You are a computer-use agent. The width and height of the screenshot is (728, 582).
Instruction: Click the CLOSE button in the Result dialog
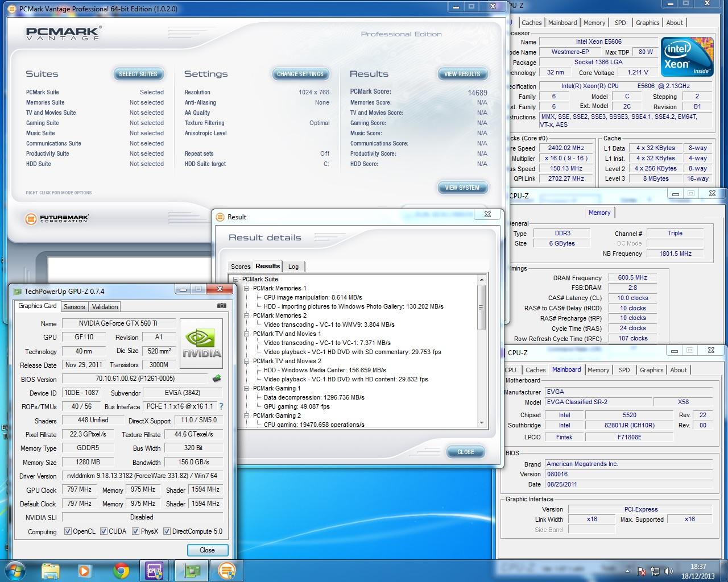tap(466, 452)
